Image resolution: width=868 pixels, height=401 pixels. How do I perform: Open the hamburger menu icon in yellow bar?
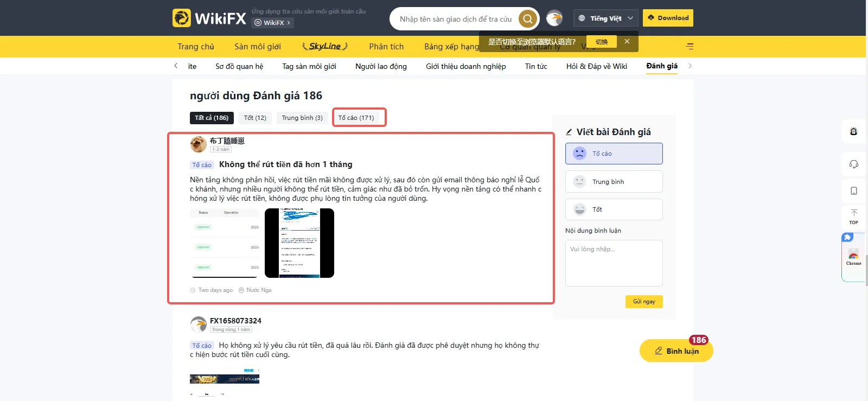pos(690,46)
